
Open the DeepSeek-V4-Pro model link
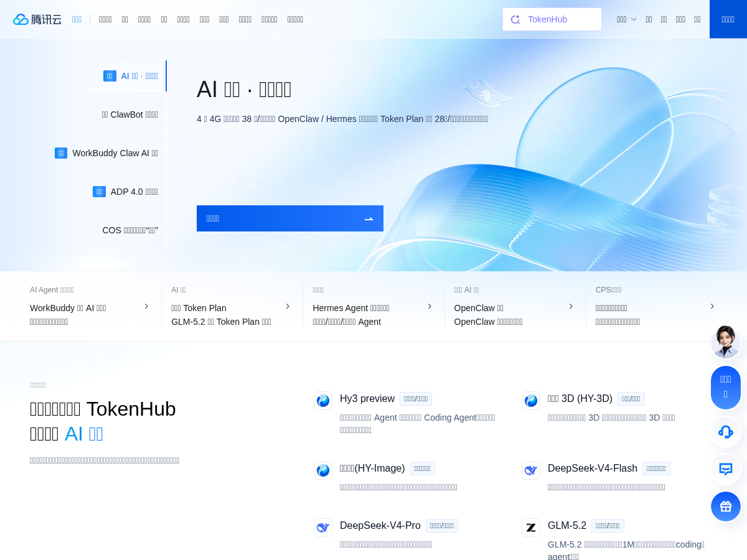click(x=380, y=526)
